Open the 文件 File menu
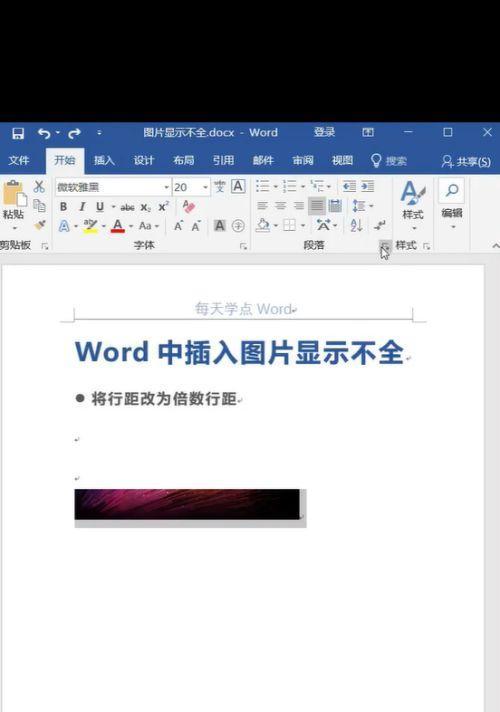Image resolution: width=500 pixels, height=712 pixels. click(x=19, y=160)
